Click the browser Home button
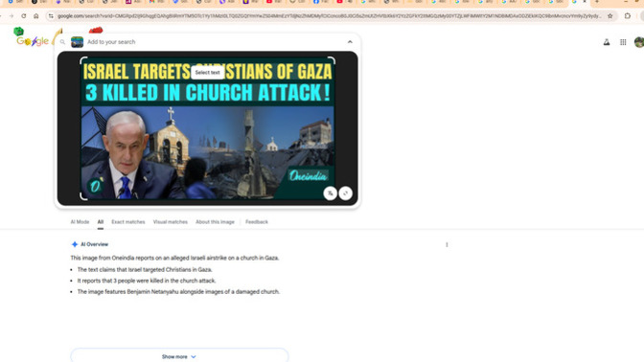The height and width of the screenshot is (362, 644). pyautogui.click(x=36, y=16)
